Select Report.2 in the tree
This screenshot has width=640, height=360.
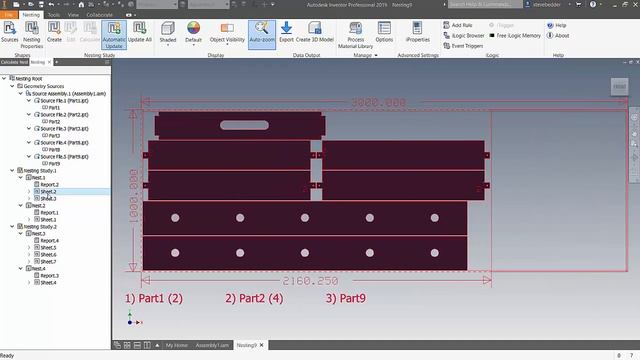(x=49, y=184)
